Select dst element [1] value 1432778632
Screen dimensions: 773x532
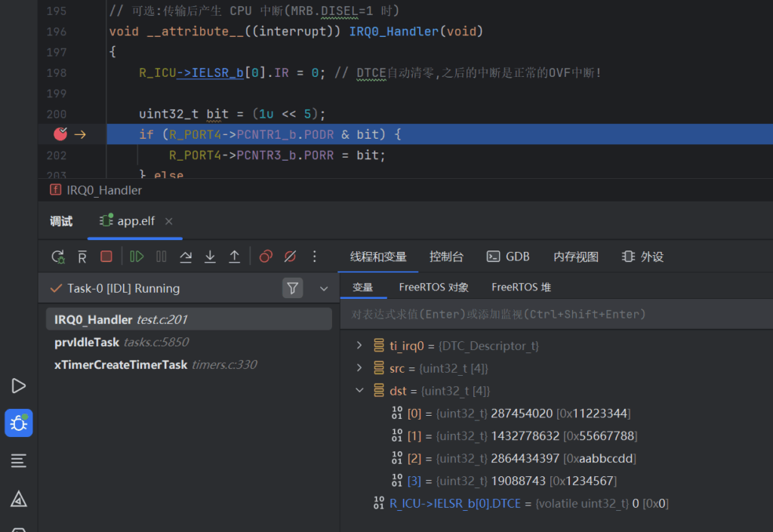(556, 436)
